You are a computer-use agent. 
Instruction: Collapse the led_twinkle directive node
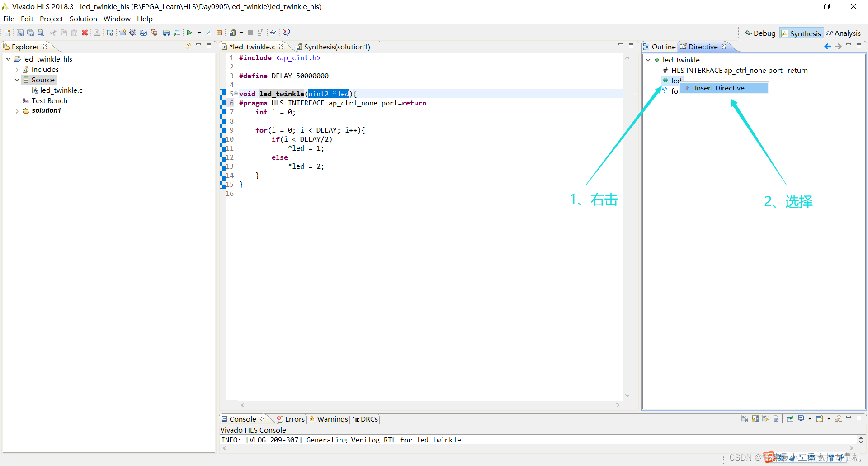point(648,60)
